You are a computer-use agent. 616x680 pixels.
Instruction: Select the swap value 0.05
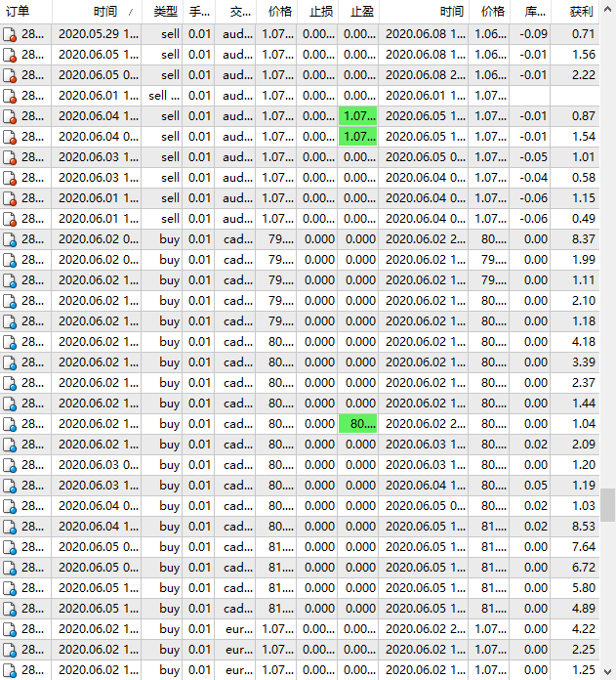535,486
